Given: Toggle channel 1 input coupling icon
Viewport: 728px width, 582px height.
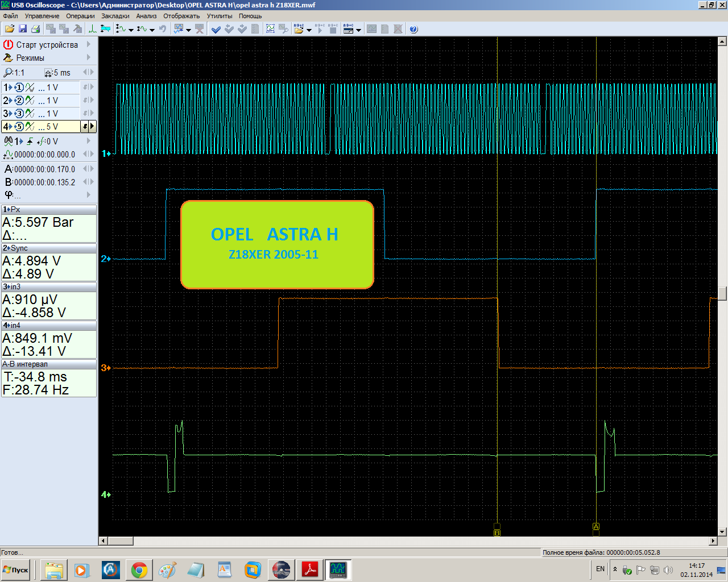Looking at the screenshot, I should point(30,88).
